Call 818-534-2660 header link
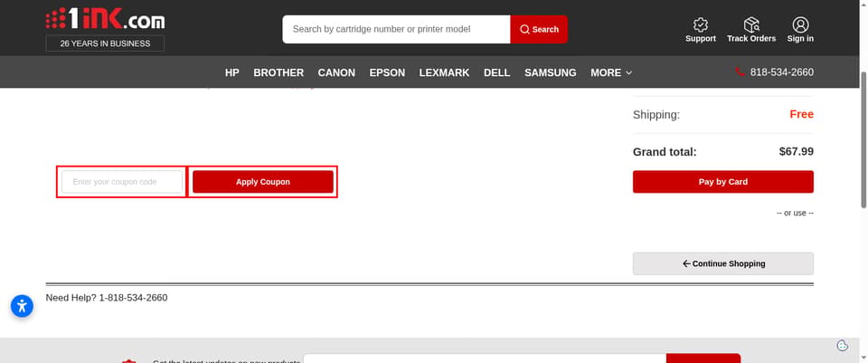 [x=781, y=72]
